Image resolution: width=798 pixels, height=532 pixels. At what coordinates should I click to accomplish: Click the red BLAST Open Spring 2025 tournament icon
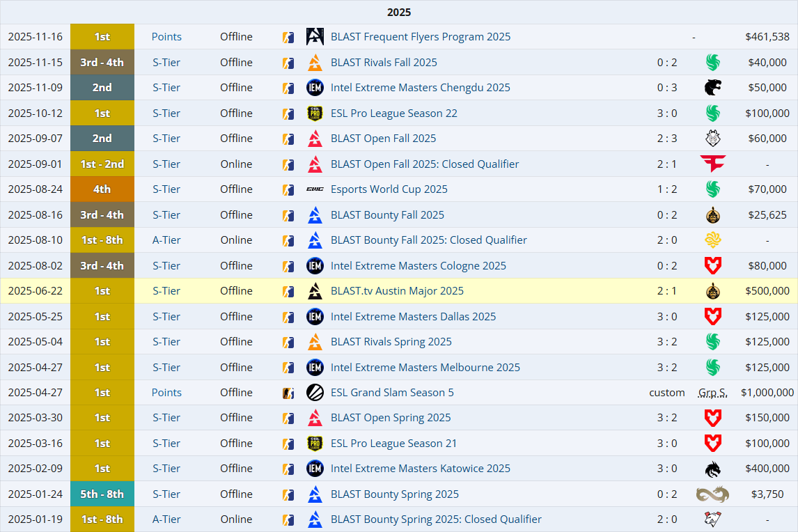point(315,418)
